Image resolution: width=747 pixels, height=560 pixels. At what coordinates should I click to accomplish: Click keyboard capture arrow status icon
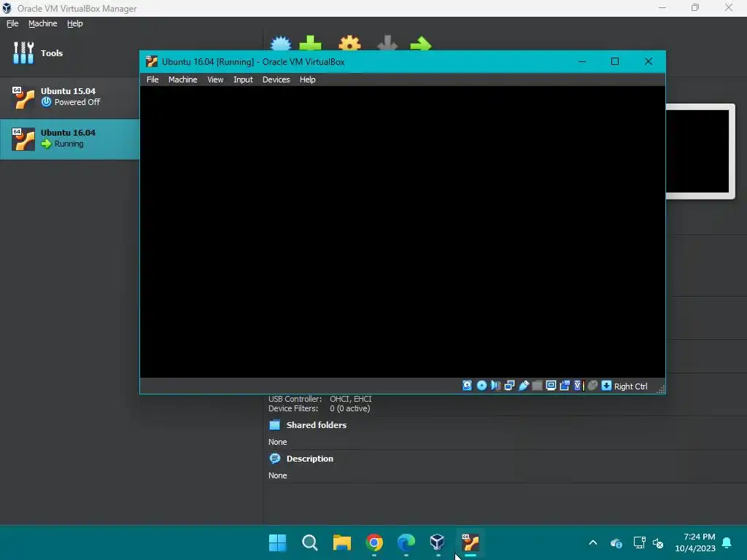click(x=606, y=386)
